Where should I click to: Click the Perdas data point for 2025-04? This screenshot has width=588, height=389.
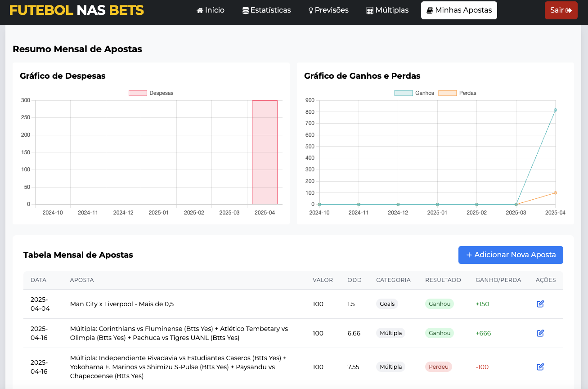pyautogui.click(x=555, y=193)
